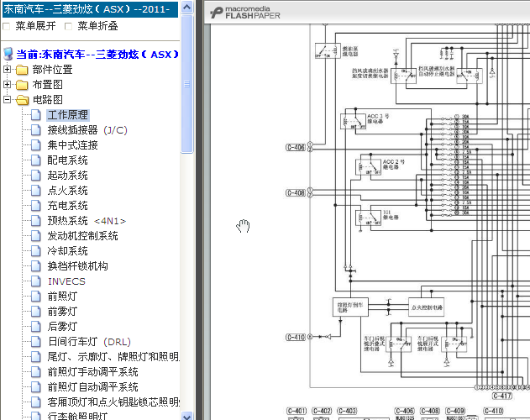Viewport: 530px width, 420px height.
Task: Click document icon next to 前照灯
Action: point(36,297)
